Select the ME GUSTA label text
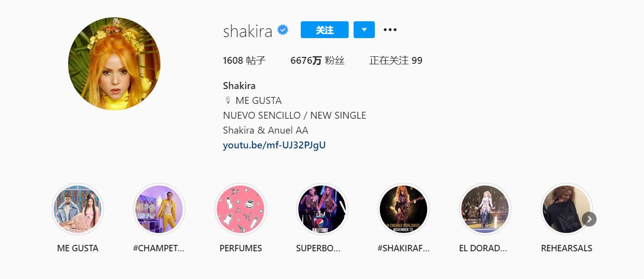 tap(78, 248)
